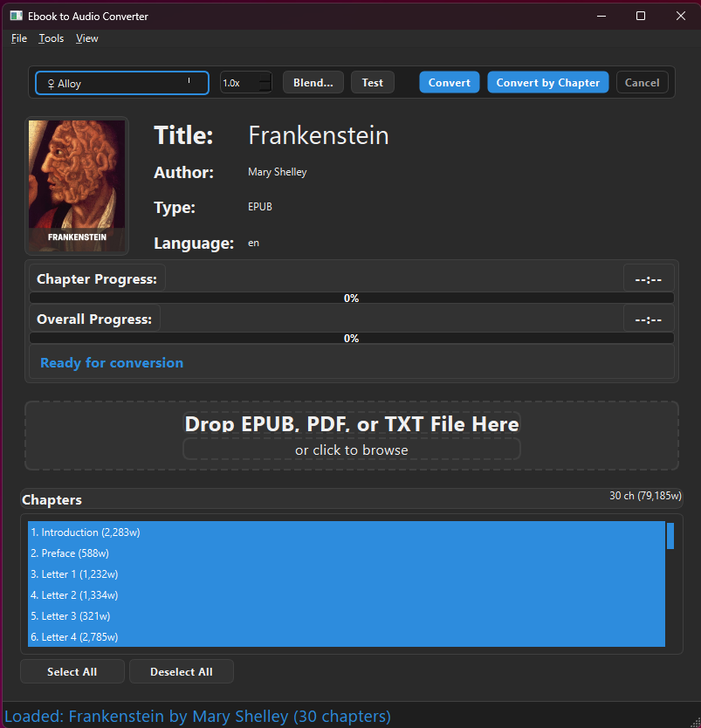Click Deselect All to clear chapter selection
The width and height of the screenshot is (701, 728).
(181, 671)
